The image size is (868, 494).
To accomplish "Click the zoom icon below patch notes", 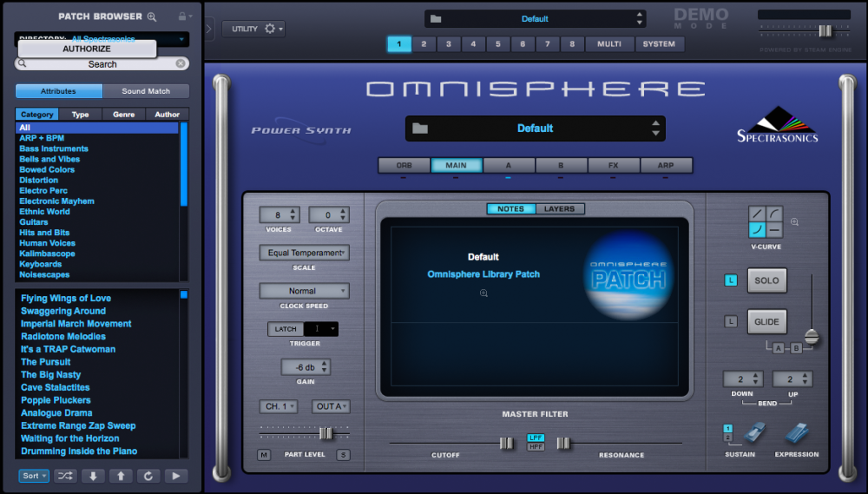I will 483,293.
